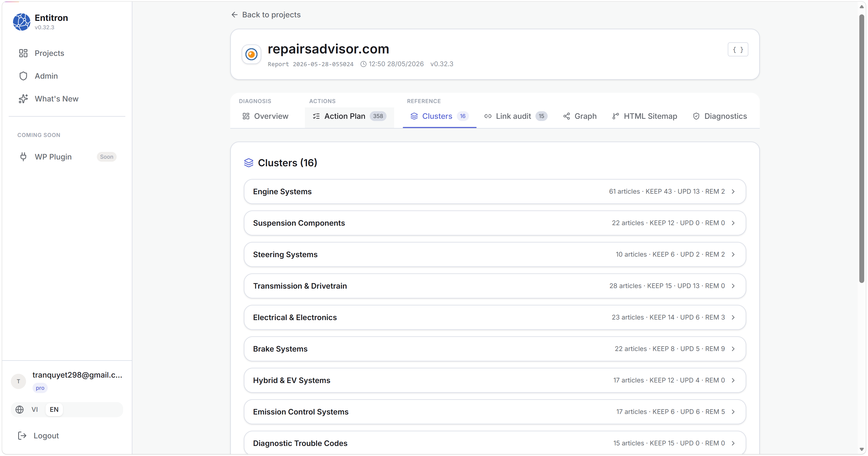Image resolution: width=868 pixels, height=456 pixels.
Task: Click the tranquyet298@gmail.c... account email
Action: pyautogui.click(x=77, y=375)
